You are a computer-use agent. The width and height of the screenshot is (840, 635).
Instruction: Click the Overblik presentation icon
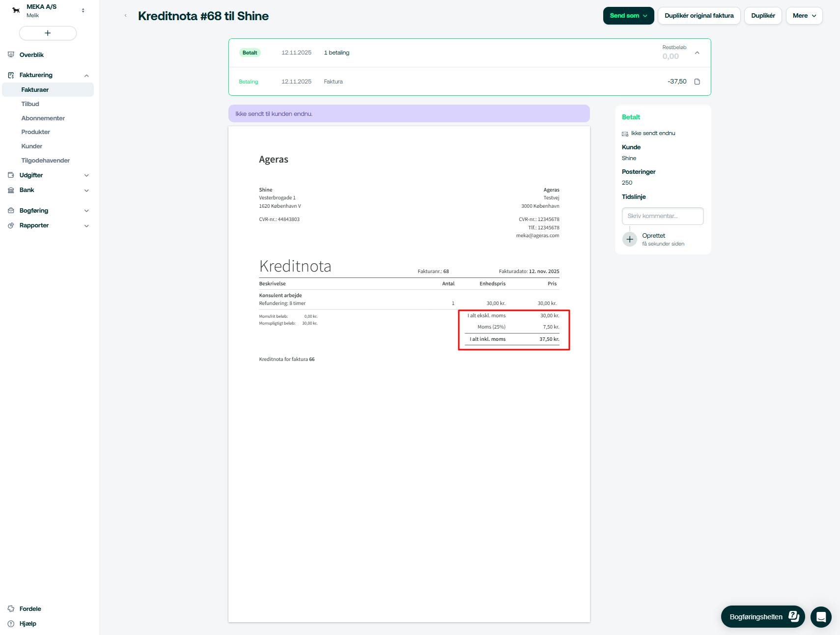[11, 55]
